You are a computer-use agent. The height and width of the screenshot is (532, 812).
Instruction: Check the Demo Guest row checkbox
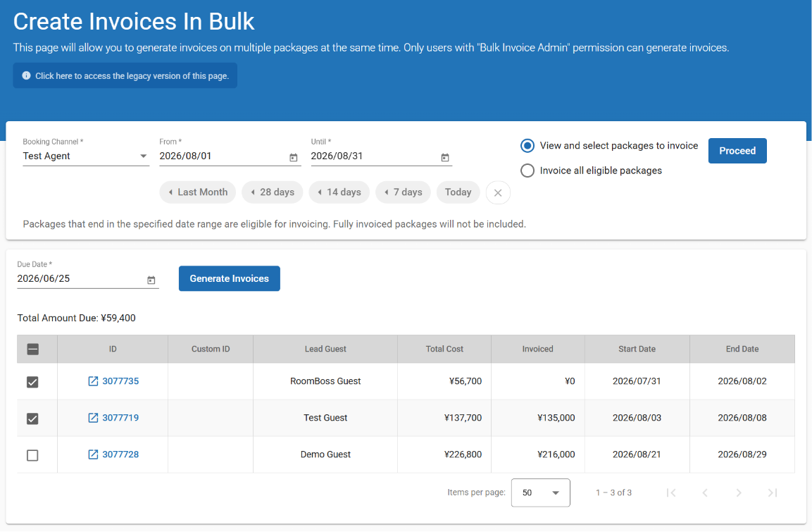tap(32, 454)
